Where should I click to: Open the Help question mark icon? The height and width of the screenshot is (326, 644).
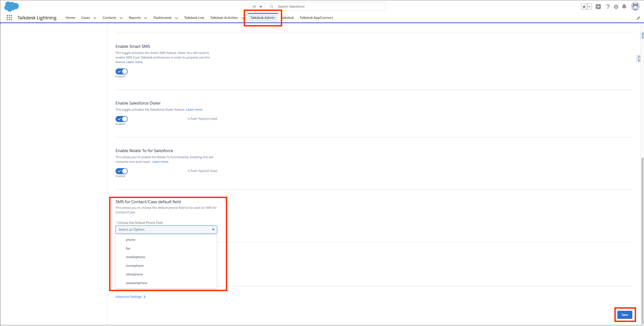pyautogui.click(x=607, y=7)
